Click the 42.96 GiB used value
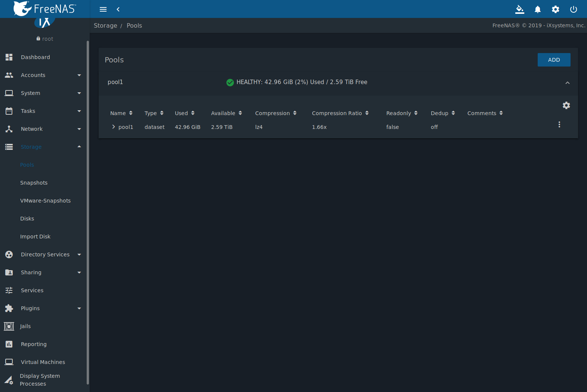Image resolution: width=587 pixels, height=392 pixels. pyautogui.click(x=188, y=127)
